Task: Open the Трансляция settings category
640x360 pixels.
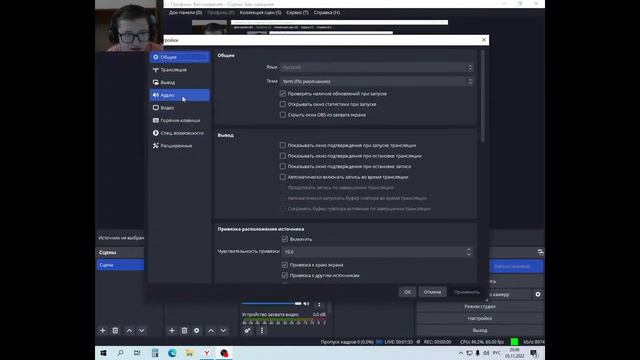Action: [x=180, y=70]
